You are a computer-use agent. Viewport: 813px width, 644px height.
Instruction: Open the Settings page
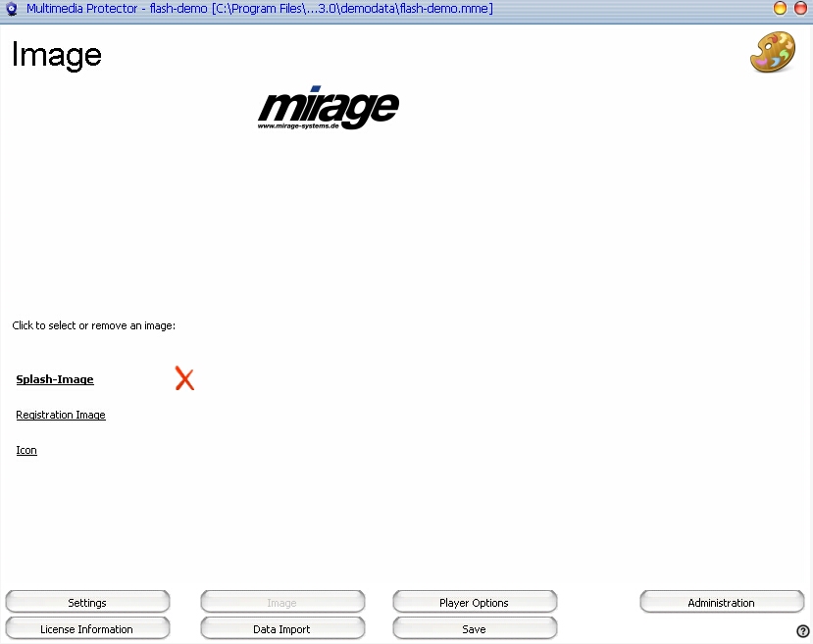(x=87, y=602)
